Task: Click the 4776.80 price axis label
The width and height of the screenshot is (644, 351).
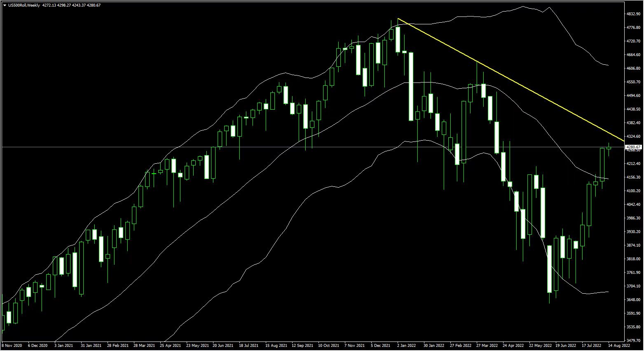Action: (632, 28)
